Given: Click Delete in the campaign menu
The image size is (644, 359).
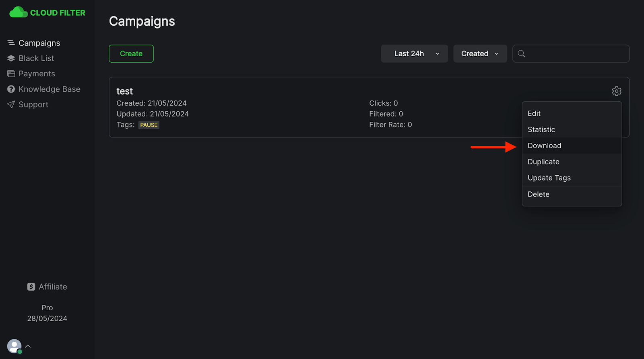Looking at the screenshot, I should (539, 194).
